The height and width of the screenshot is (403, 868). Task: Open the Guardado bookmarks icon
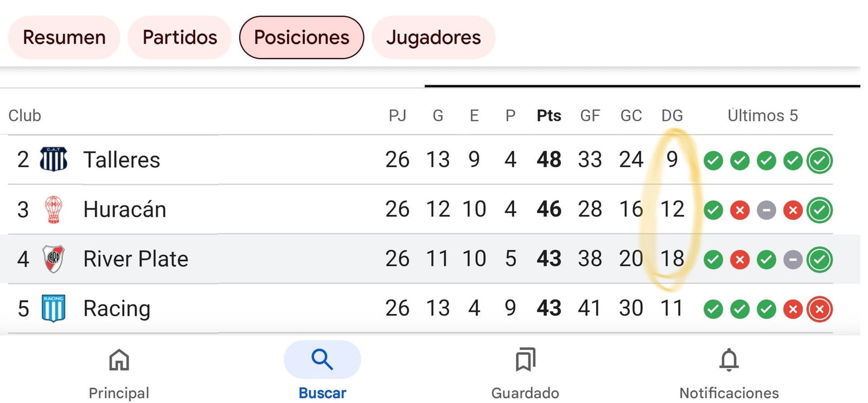pyautogui.click(x=525, y=360)
